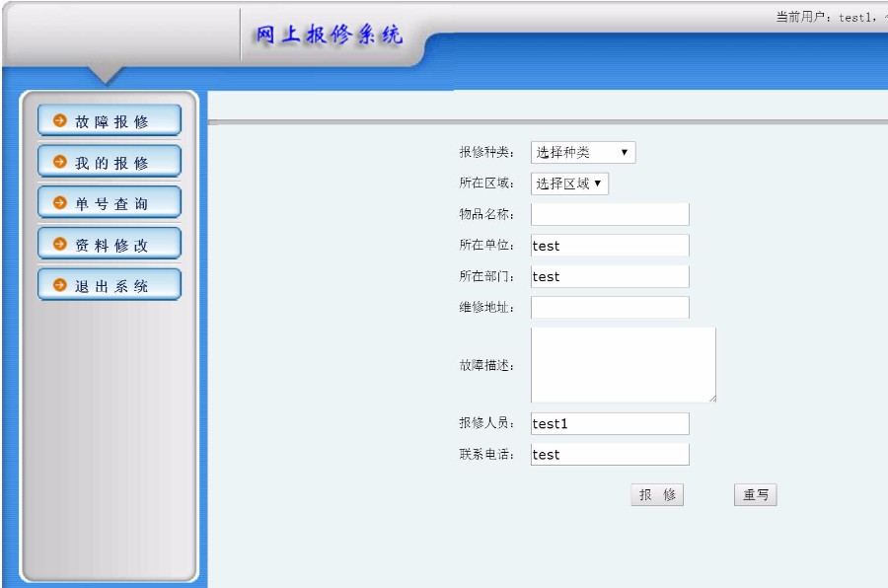Click 退出系统 to log out
Image resolution: width=888 pixels, height=588 pixels.
tap(110, 284)
